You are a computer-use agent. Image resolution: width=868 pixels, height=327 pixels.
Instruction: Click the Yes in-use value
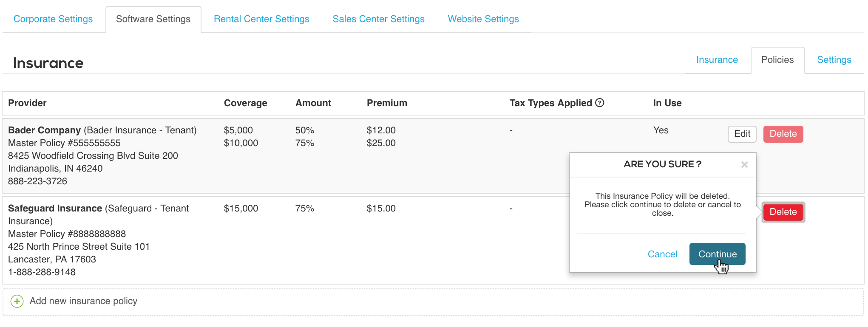point(661,130)
